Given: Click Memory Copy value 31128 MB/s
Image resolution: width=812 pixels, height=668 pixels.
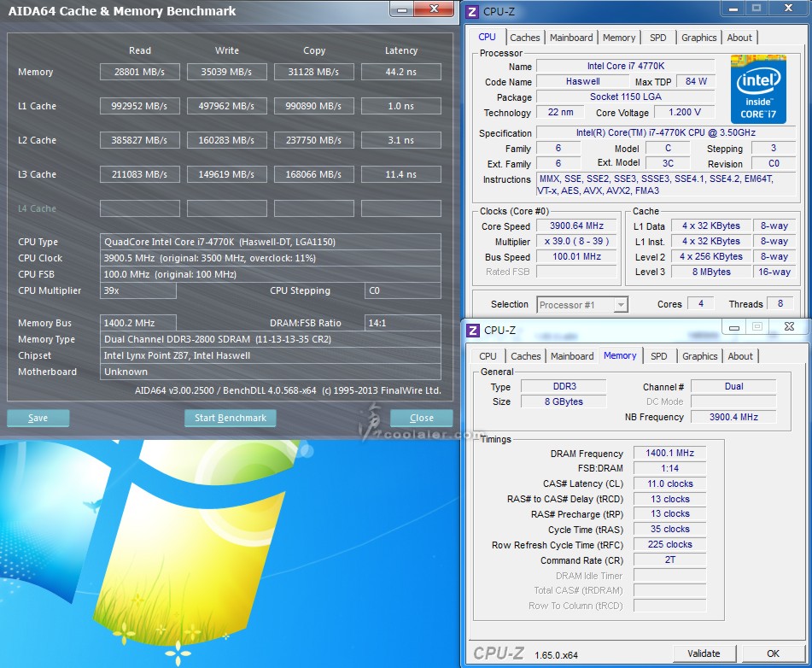Looking at the screenshot, I should coord(314,72).
